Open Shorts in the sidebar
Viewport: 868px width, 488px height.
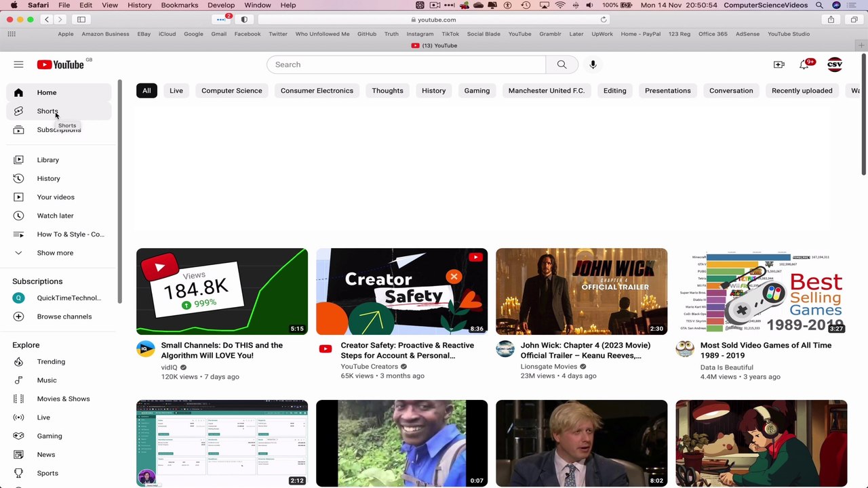click(x=58, y=111)
